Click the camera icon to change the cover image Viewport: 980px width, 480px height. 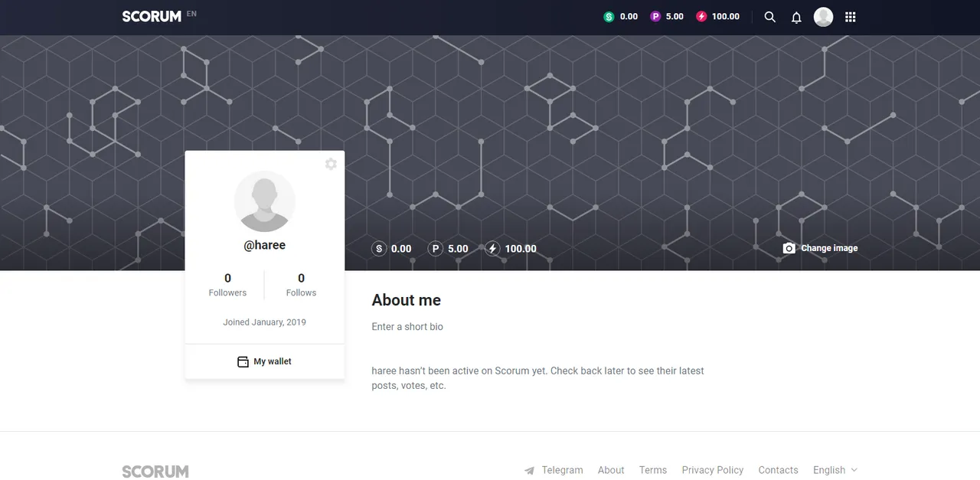[x=789, y=248]
